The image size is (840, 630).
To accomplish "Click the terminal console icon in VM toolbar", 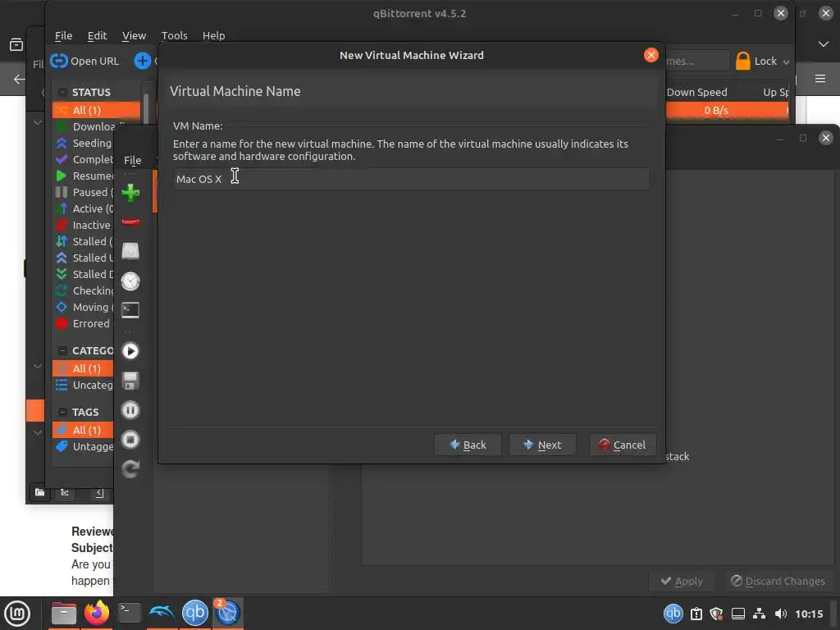I will click(x=130, y=310).
